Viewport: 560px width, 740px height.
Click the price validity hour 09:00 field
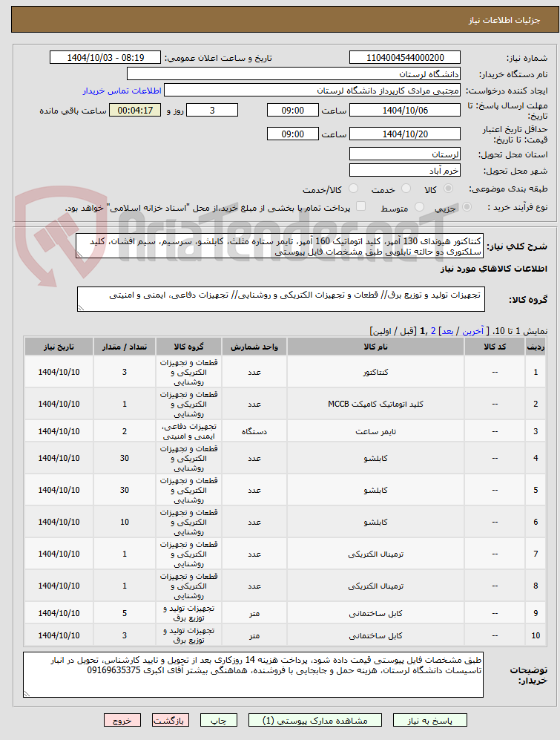coord(292,134)
